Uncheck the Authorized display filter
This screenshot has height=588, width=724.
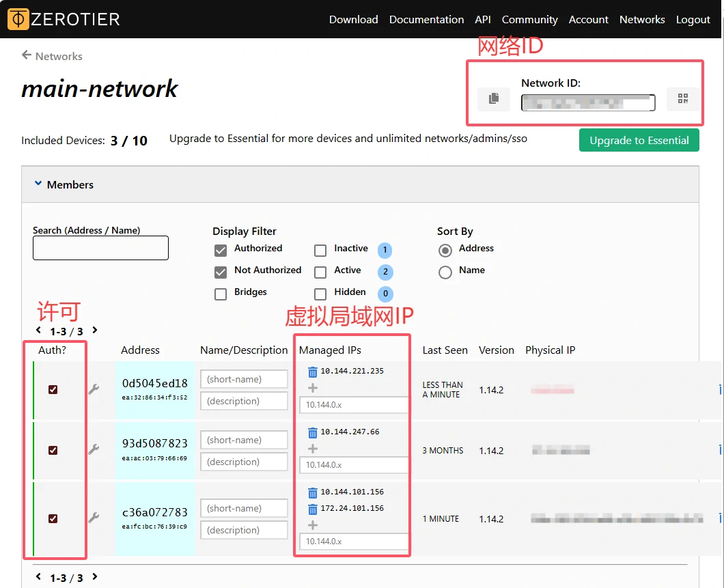coord(221,250)
